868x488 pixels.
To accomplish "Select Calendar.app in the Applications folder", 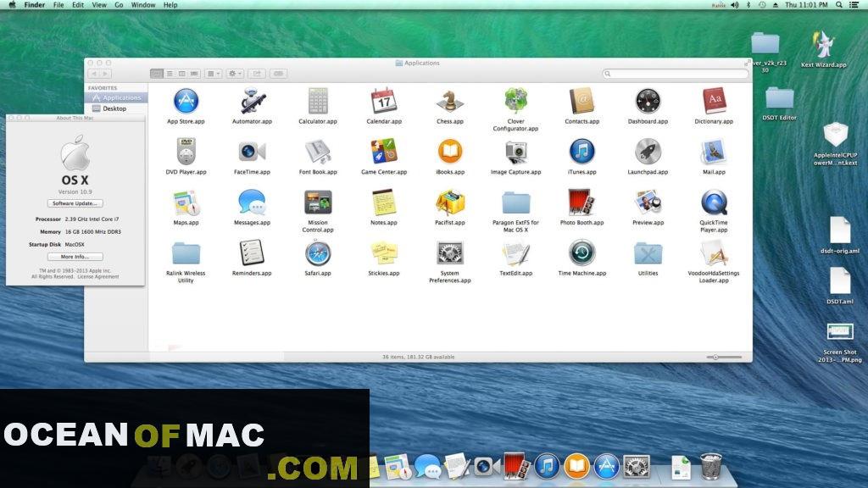I will point(384,102).
